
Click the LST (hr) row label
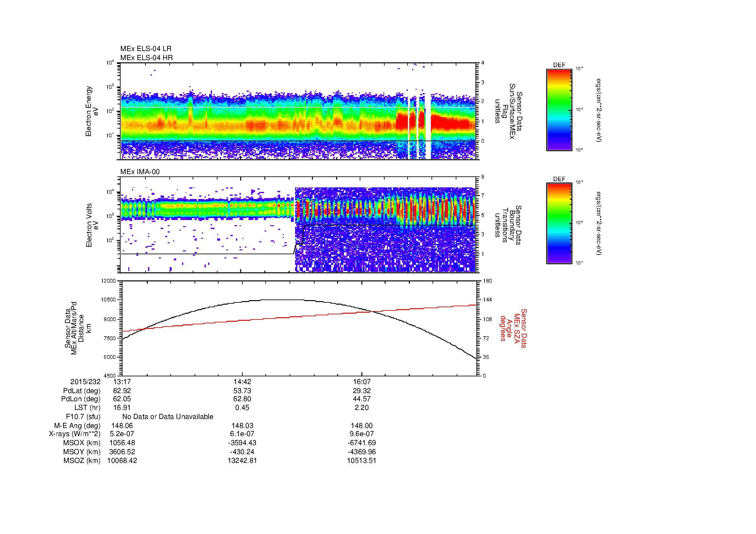point(87,407)
